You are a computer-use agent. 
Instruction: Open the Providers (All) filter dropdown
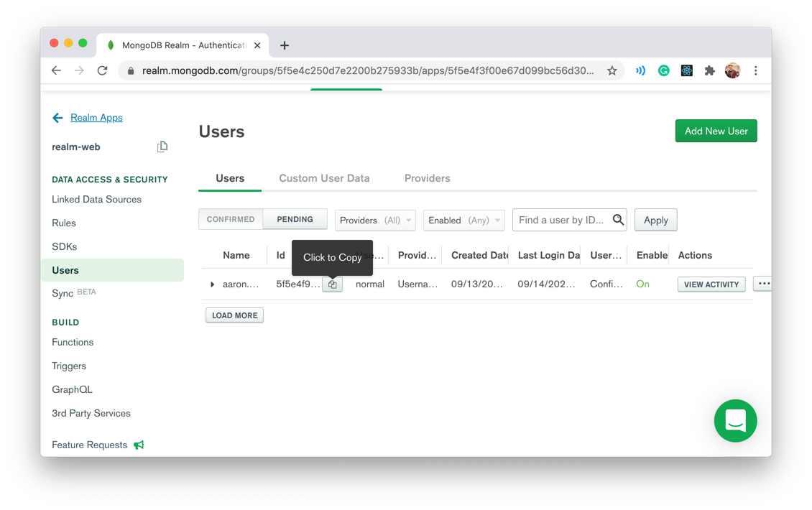point(375,220)
